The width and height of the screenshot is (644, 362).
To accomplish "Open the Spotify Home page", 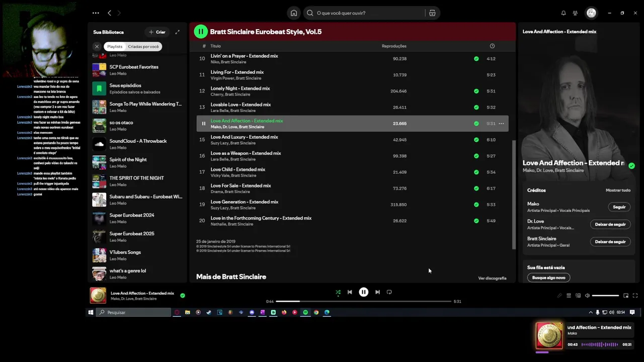I will (294, 13).
